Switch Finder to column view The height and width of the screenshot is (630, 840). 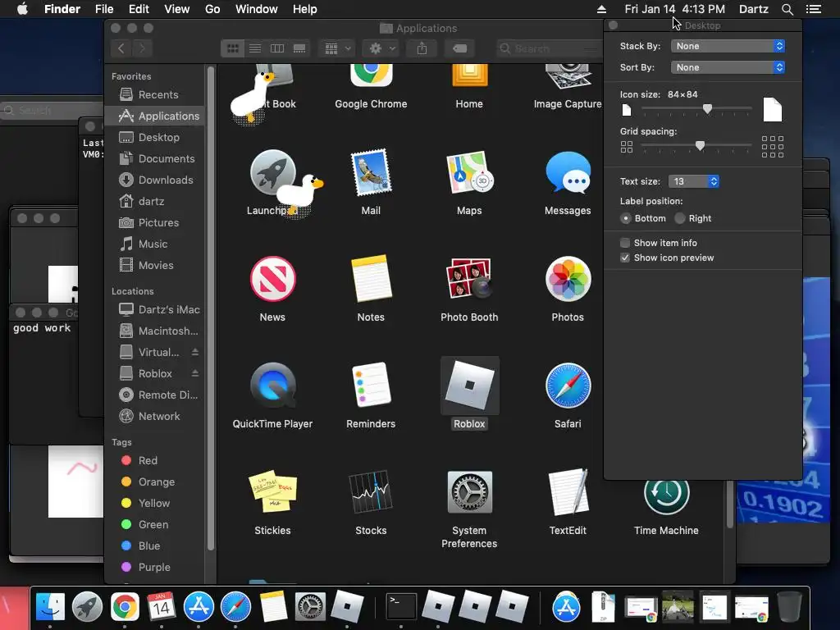(277, 48)
